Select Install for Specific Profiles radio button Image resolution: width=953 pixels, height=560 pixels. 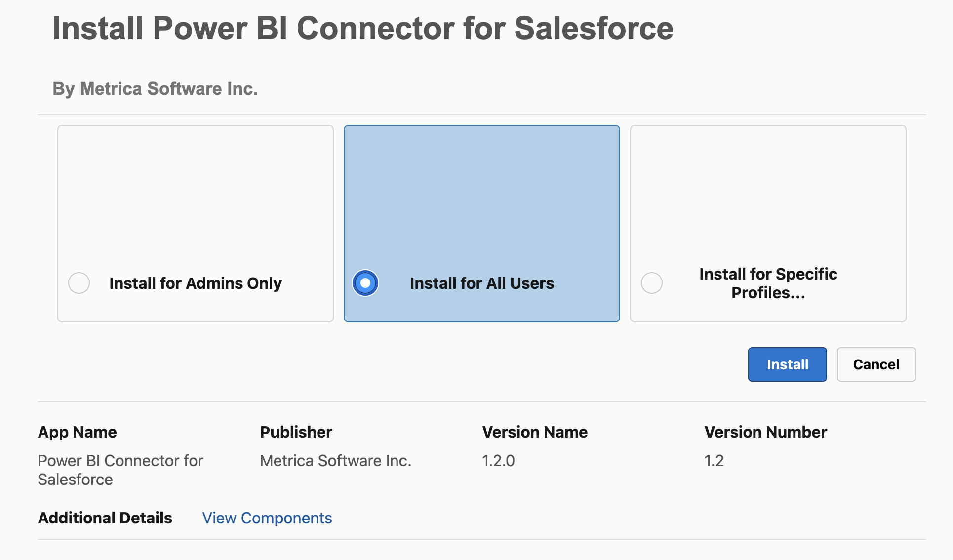click(652, 283)
